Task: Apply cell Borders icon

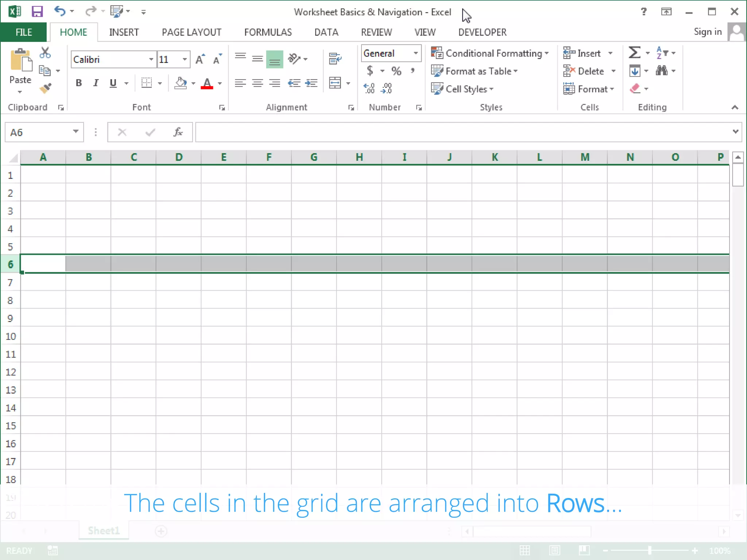Action: point(147,83)
